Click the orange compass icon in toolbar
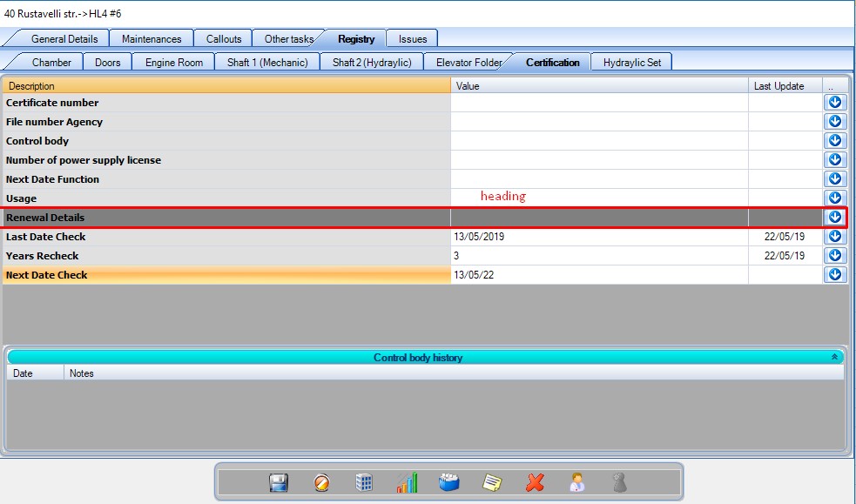The height and width of the screenshot is (504, 856). pos(322,483)
